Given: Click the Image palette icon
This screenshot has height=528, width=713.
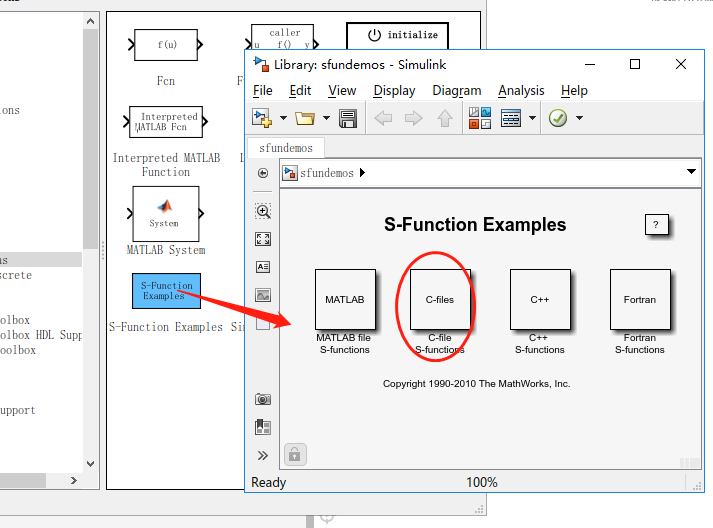Looking at the screenshot, I should 263,295.
